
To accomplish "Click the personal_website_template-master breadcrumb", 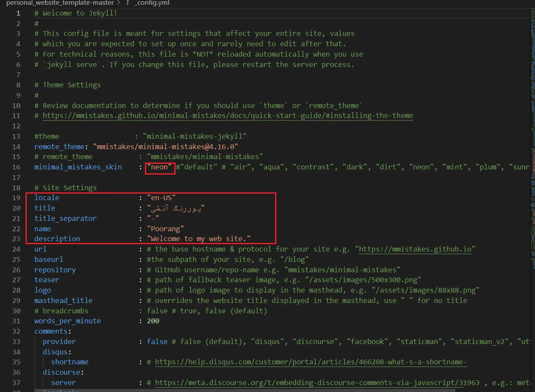I will click(x=60, y=3).
